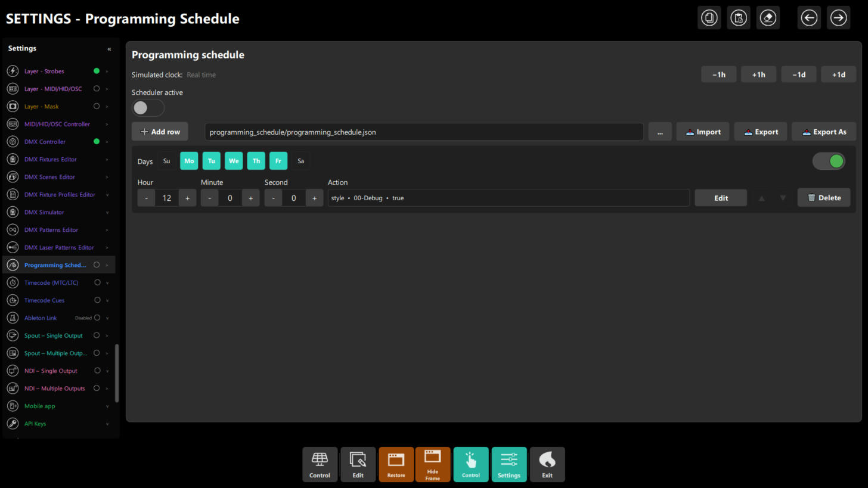
Task: Toggle the Layer - Mask enable circle
Action: (97, 107)
